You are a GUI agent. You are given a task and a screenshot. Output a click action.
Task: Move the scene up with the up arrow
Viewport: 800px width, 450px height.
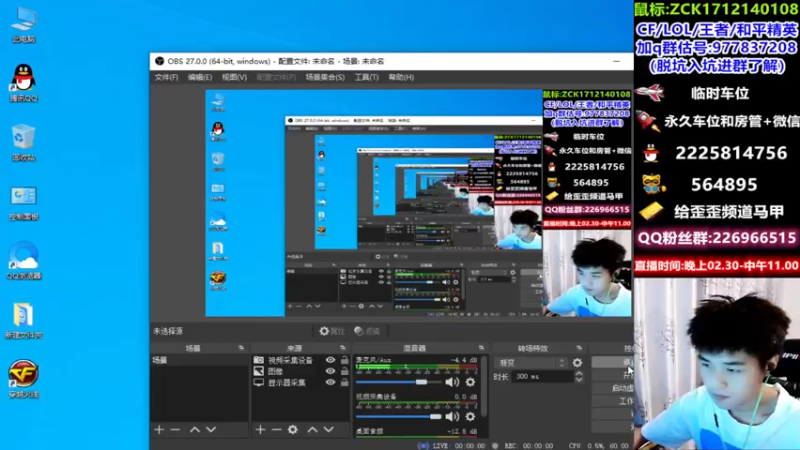(194, 430)
